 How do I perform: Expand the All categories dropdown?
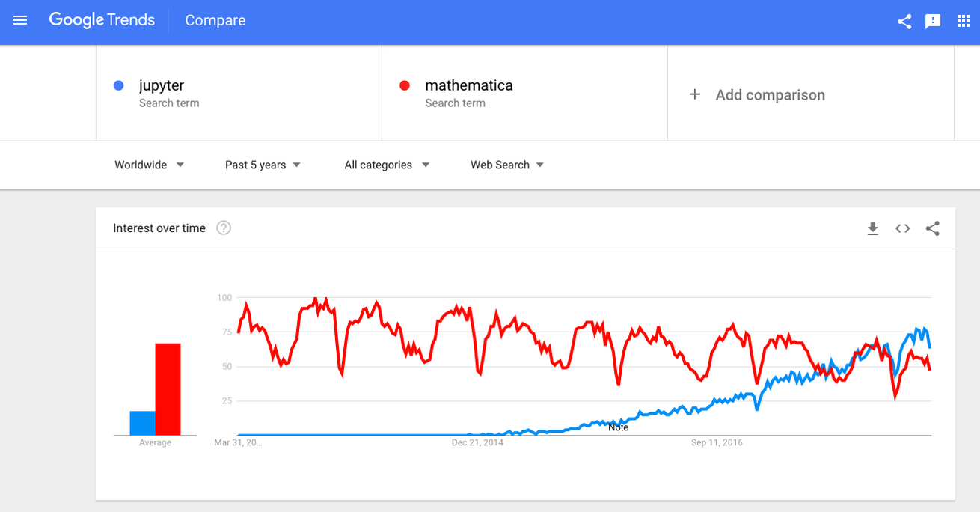click(387, 165)
